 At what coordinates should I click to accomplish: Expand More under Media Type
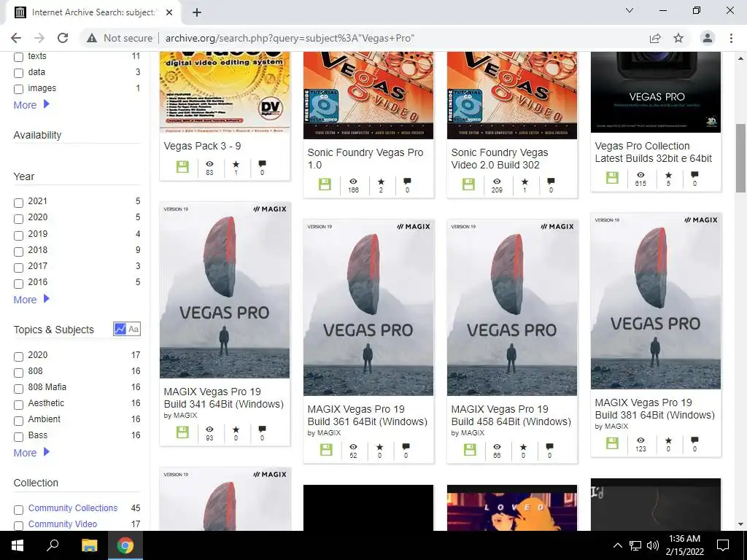[31, 105]
